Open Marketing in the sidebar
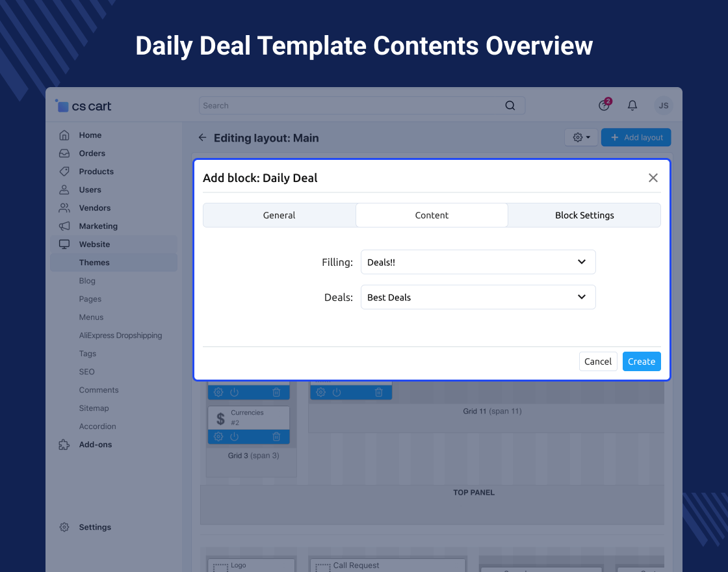Viewport: 728px width, 572px height. (98, 226)
